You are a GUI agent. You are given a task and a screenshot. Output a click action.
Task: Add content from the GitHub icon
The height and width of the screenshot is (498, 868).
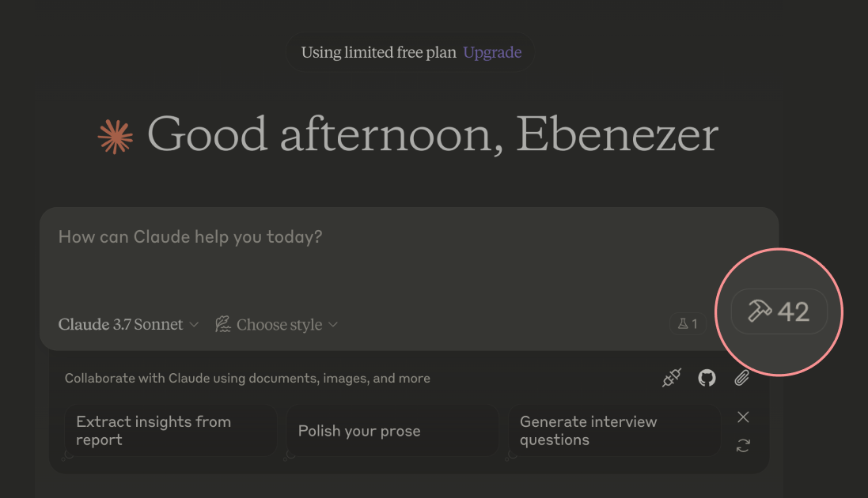click(707, 378)
